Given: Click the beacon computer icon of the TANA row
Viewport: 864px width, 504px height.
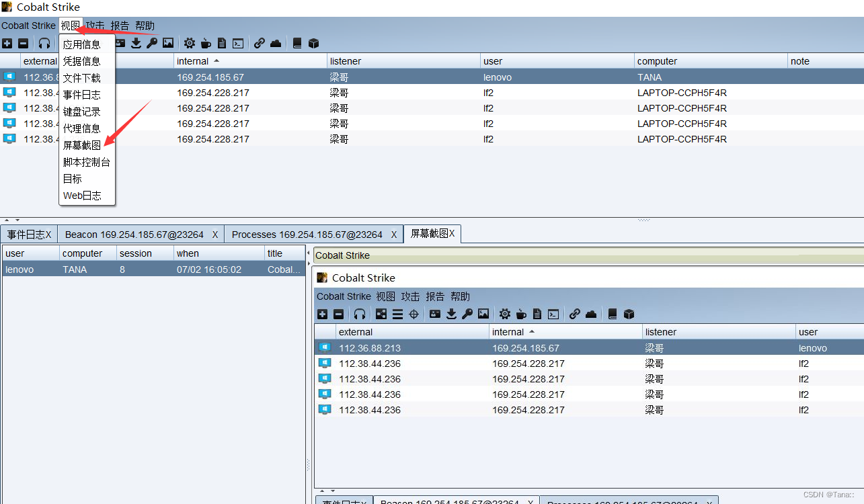Looking at the screenshot, I should click(9, 77).
